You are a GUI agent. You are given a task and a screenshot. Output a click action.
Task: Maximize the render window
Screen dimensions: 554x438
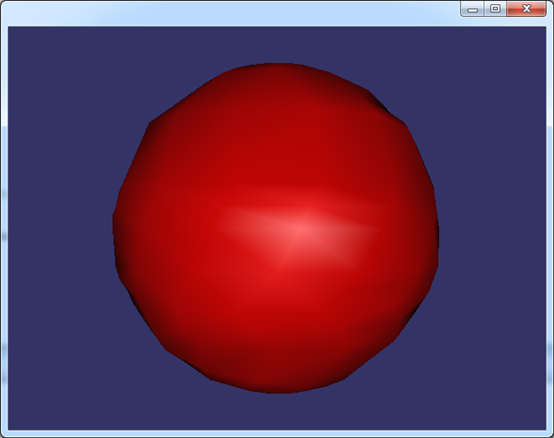[x=495, y=8]
